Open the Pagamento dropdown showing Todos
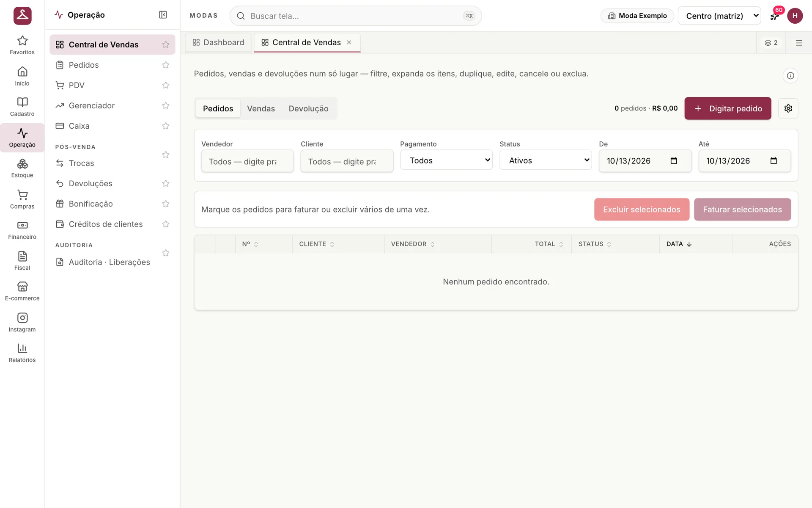This screenshot has width=812, height=508. tap(446, 160)
